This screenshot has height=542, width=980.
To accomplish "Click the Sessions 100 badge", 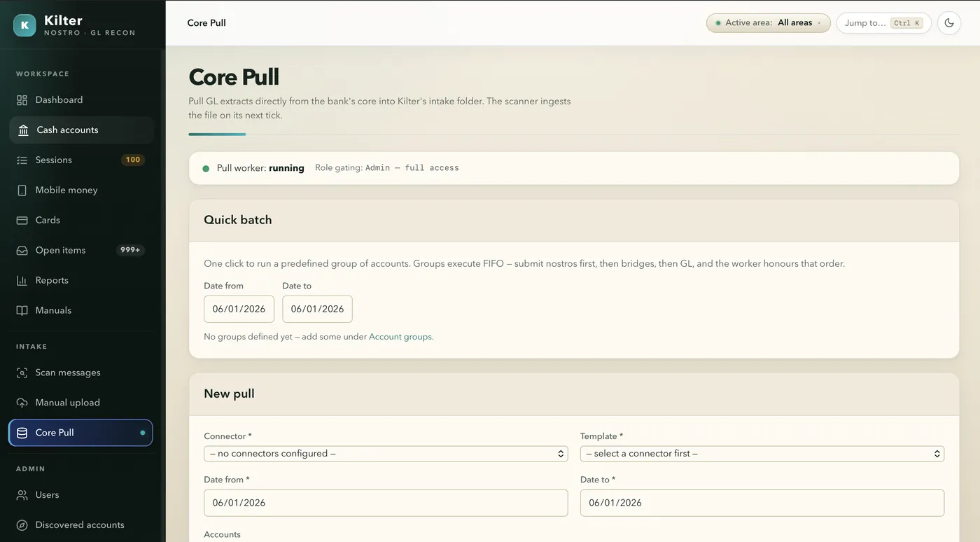I will [x=133, y=160].
